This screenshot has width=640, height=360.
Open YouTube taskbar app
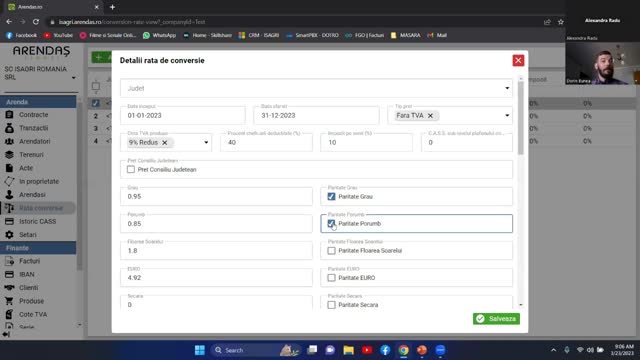[x=367, y=350]
